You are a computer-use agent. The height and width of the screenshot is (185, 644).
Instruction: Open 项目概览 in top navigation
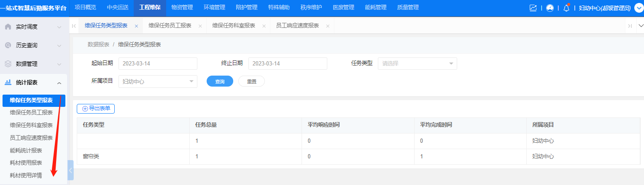[x=85, y=8]
